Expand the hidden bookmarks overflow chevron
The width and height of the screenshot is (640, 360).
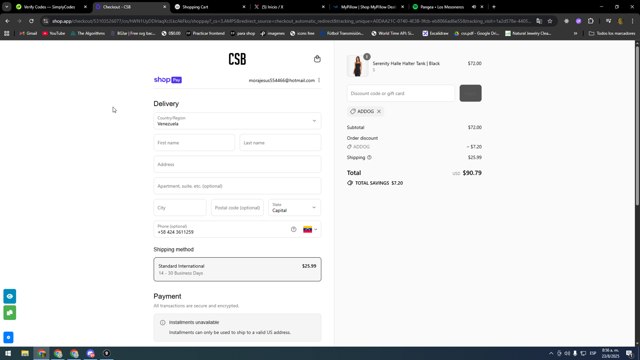coord(576,33)
